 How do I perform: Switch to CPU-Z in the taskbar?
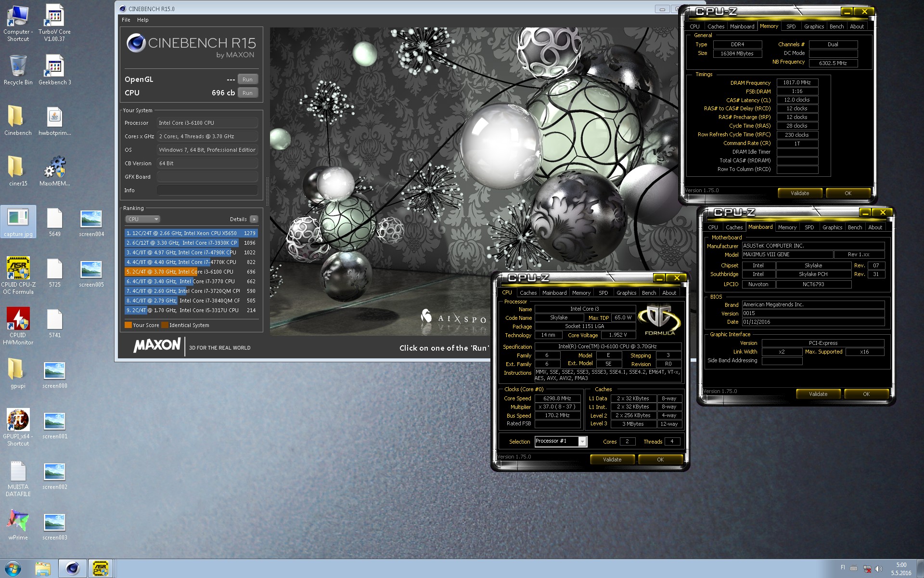pos(100,569)
